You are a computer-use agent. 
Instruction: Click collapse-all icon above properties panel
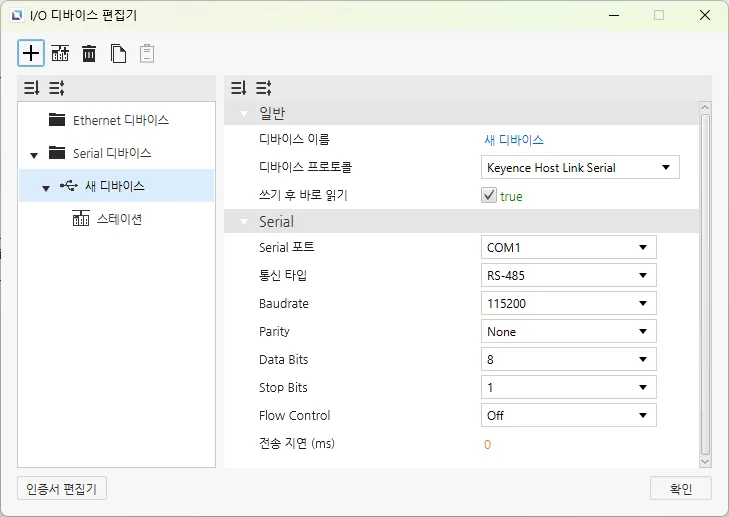click(264, 88)
